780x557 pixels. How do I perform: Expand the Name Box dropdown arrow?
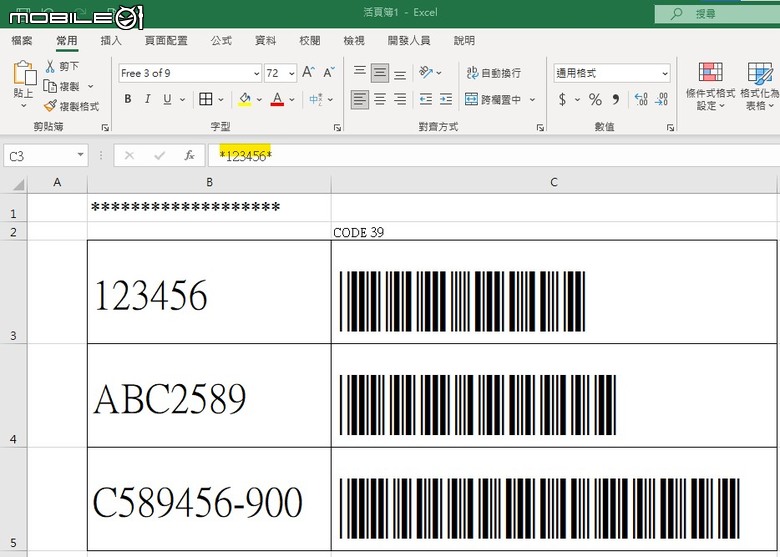[81, 155]
